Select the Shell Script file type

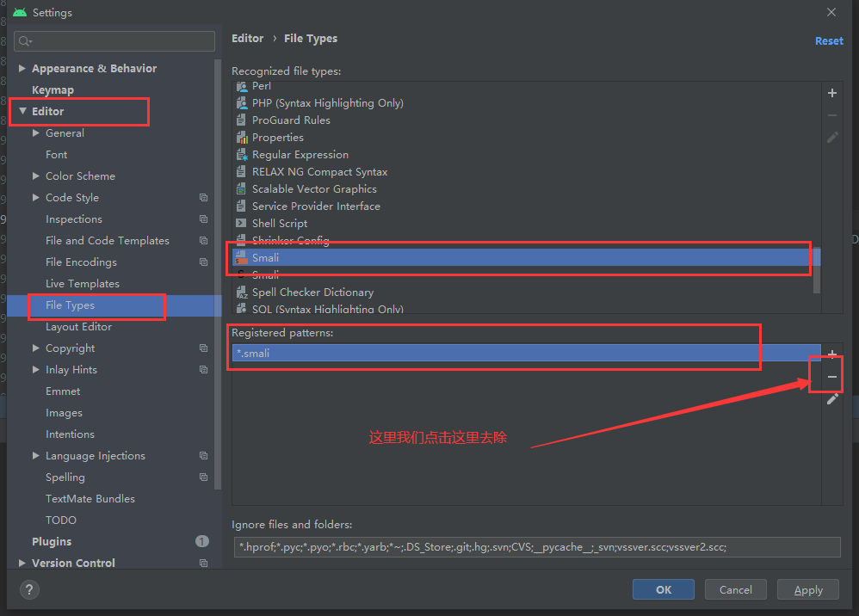[279, 223]
